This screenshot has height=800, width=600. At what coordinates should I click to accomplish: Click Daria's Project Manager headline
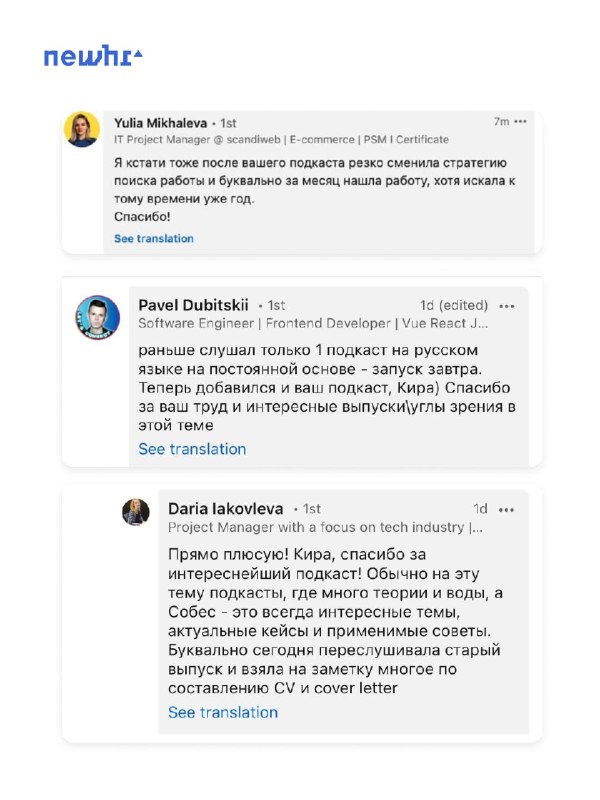[x=325, y=527]
